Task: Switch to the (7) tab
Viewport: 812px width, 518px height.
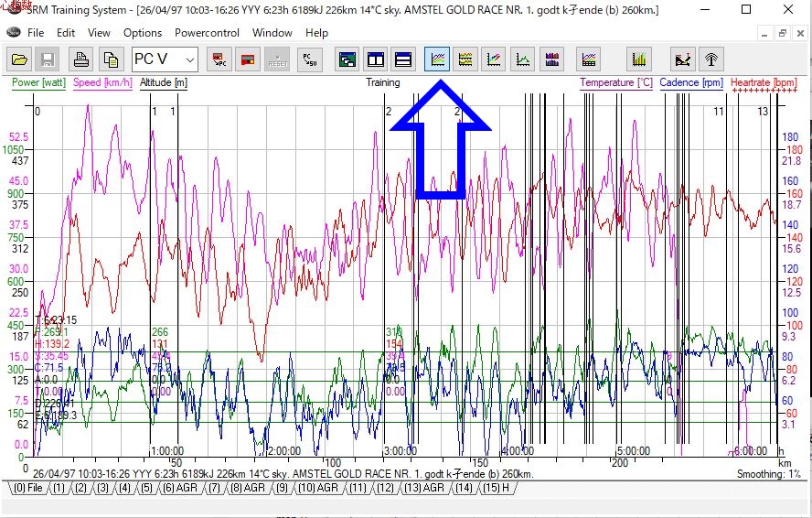Action: tap(214, 488)
